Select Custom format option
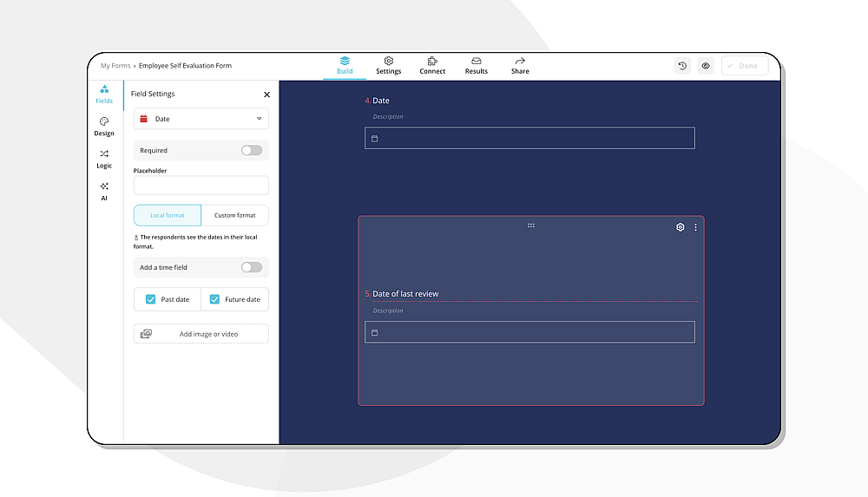This screenshot has width=868, height=497. [234, 215]
